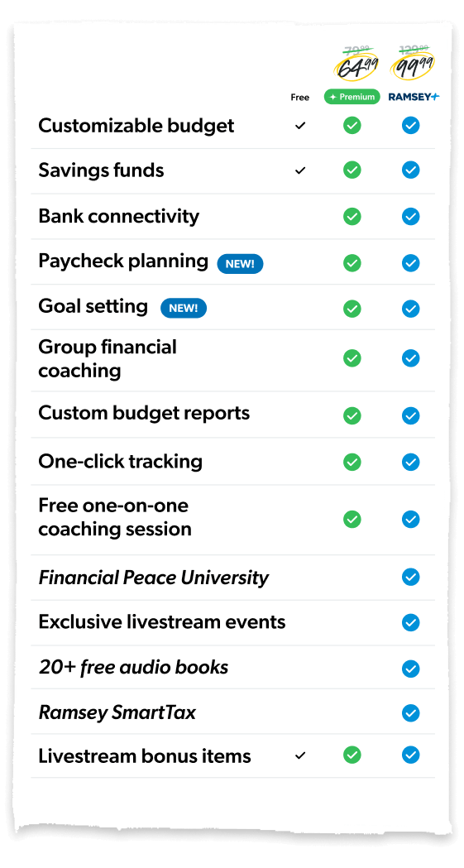
Task: Click the Free checkmark for Customizable budget
Action: click(x=300, y=126)
